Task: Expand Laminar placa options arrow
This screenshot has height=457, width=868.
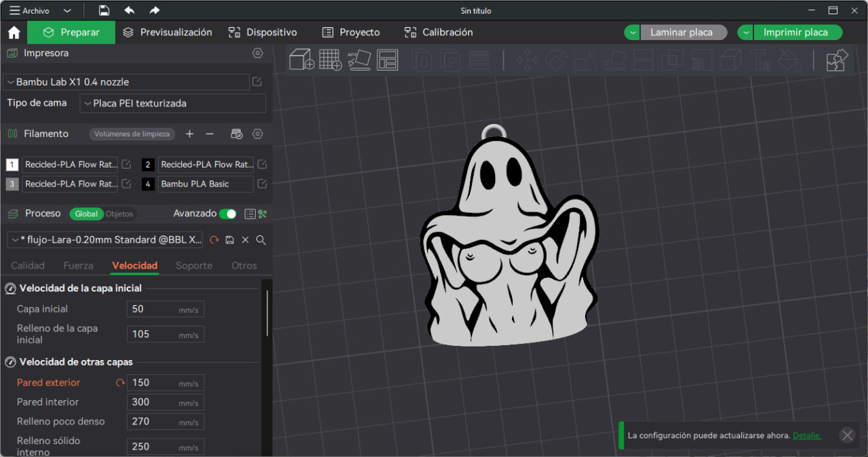Action: pyautogui.click(x=632, y=33)
